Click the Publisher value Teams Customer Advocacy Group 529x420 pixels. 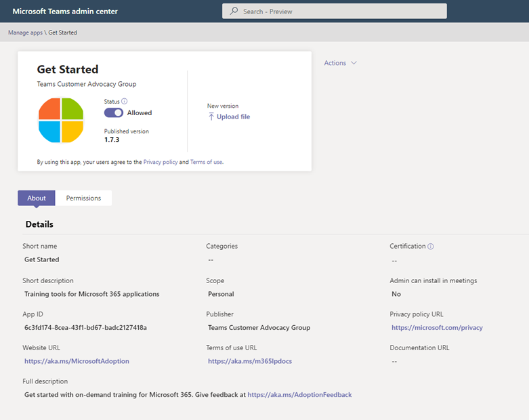point(259,328)
